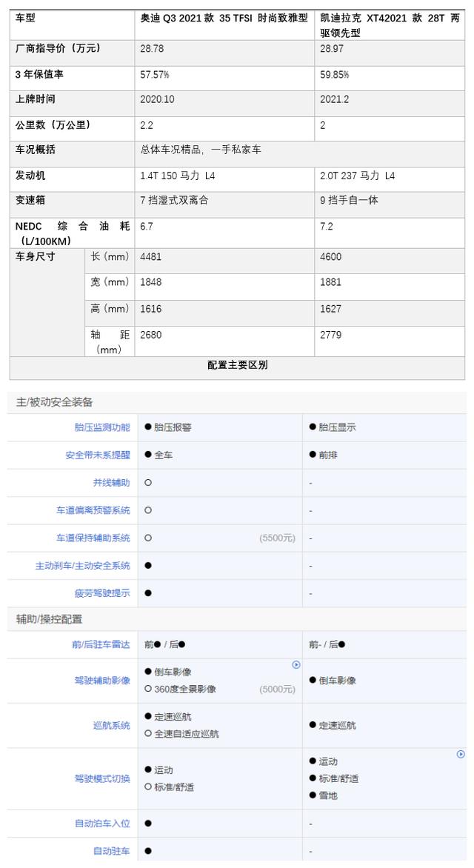The width and height of the screenshot is (474, 868).
Task: Open the 疲劳驾驶提示 link
Action: 102,593
